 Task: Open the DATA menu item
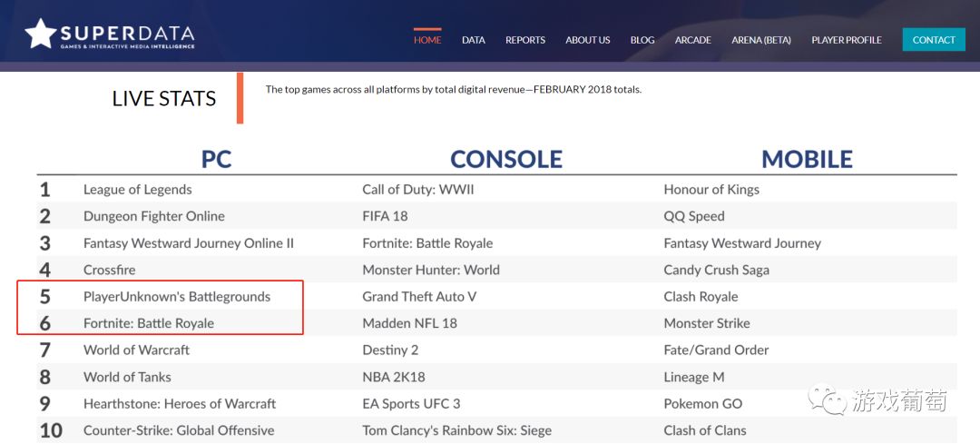[x=473, y=40]
